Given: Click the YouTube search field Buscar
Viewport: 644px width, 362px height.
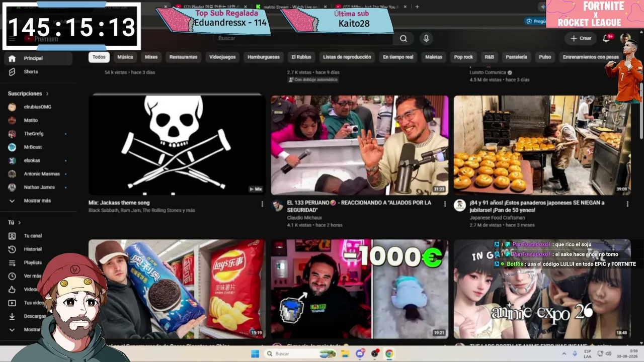Looking at the screenshot, I should point(304,39).
